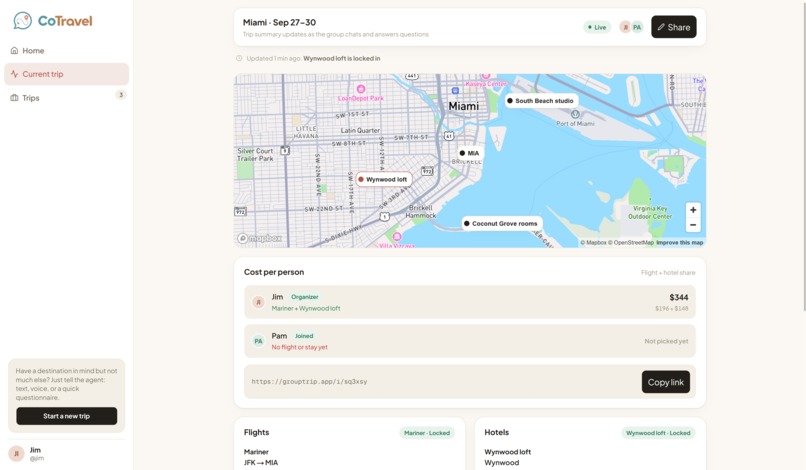Click the JFK → MIA flight route text
806x470 pixels.
261,463
